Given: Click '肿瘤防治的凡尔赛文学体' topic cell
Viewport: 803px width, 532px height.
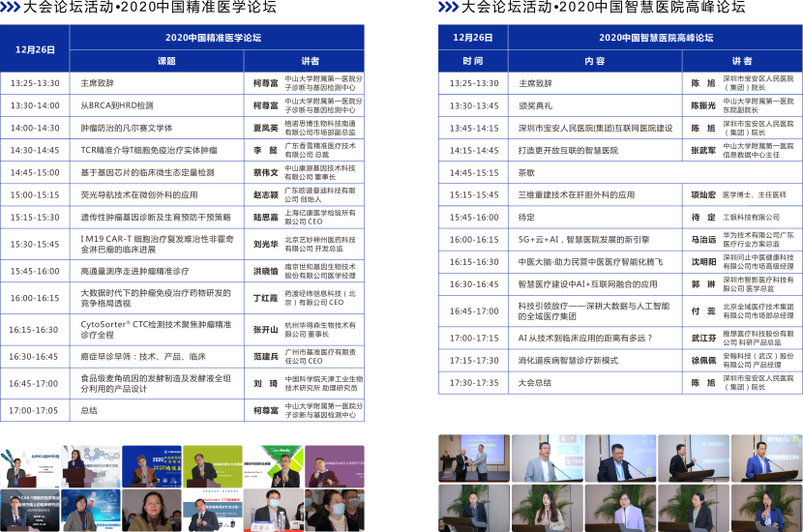Looking at the screenshot, I should tap(157, 128).
